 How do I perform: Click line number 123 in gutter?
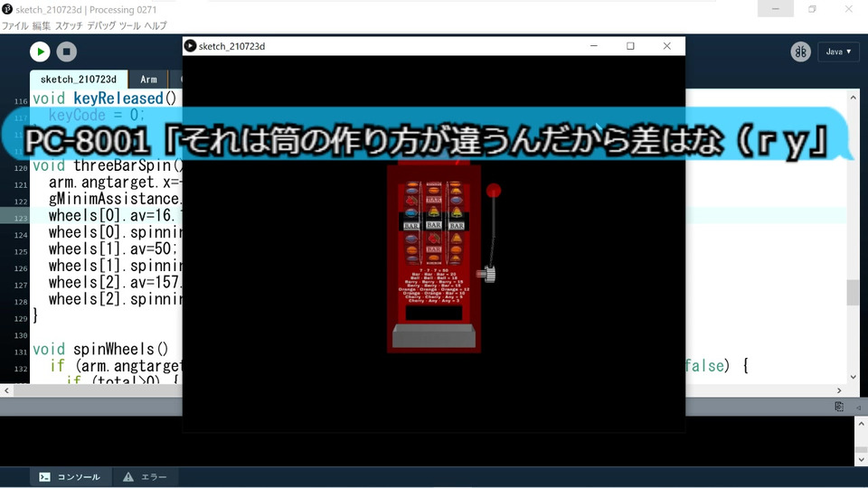[x=21, y=218]
